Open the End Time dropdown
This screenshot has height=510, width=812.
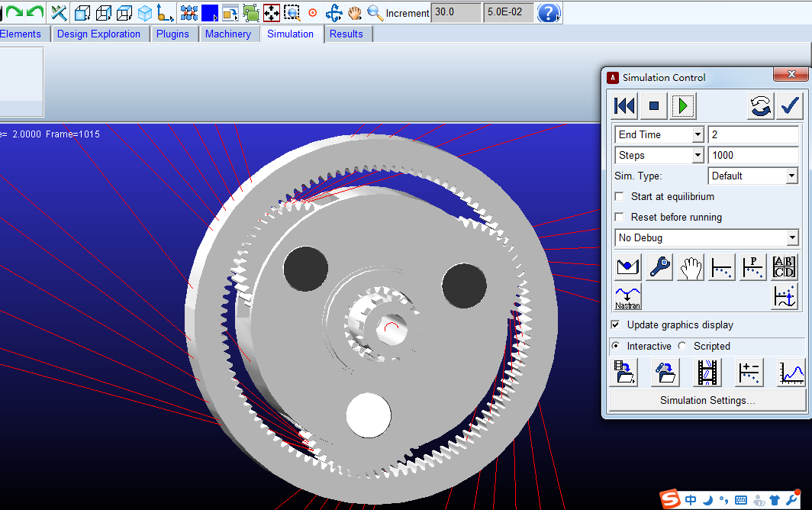coord(698,135)
